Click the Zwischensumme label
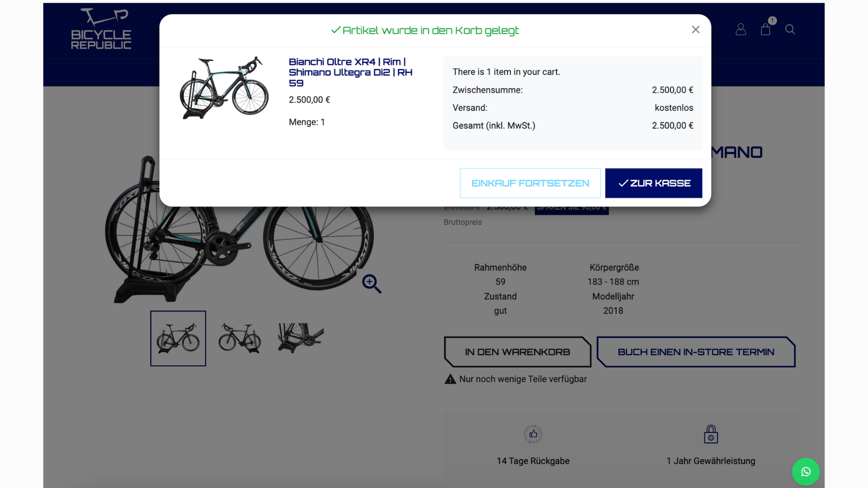This screenshot has width=868, height=488. pos(487,90)
